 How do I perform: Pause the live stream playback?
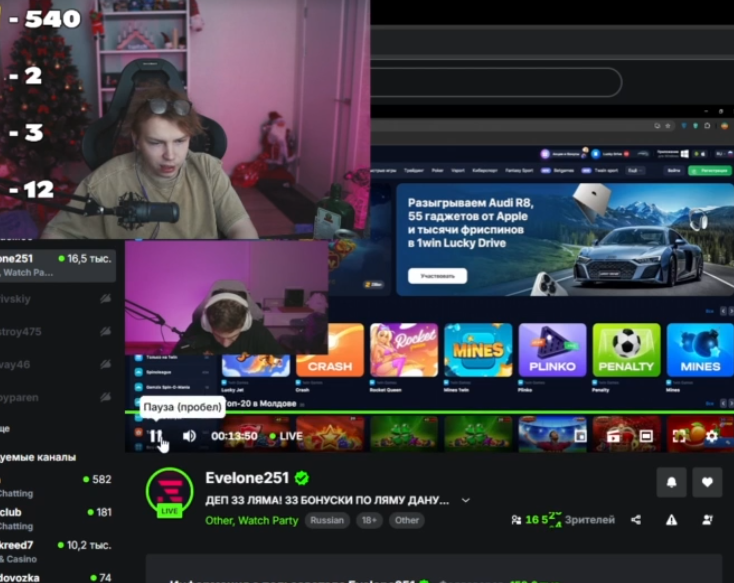156,436
